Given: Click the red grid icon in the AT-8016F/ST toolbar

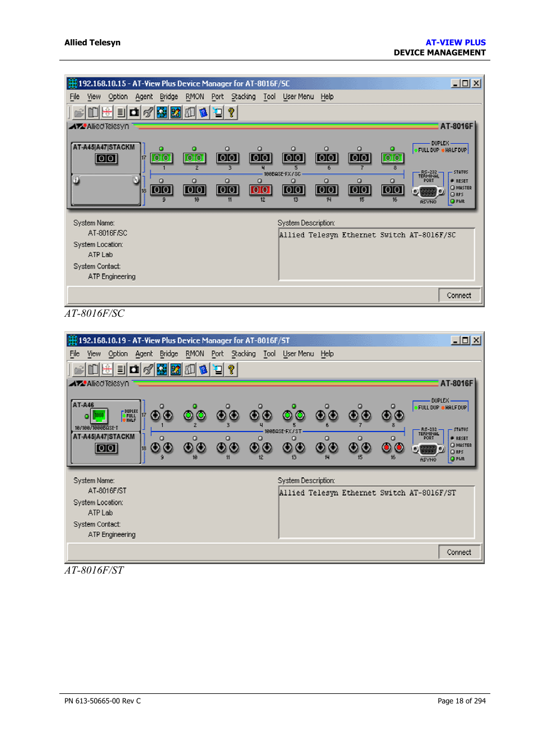Looking at the screenshot, I should 107,369.
